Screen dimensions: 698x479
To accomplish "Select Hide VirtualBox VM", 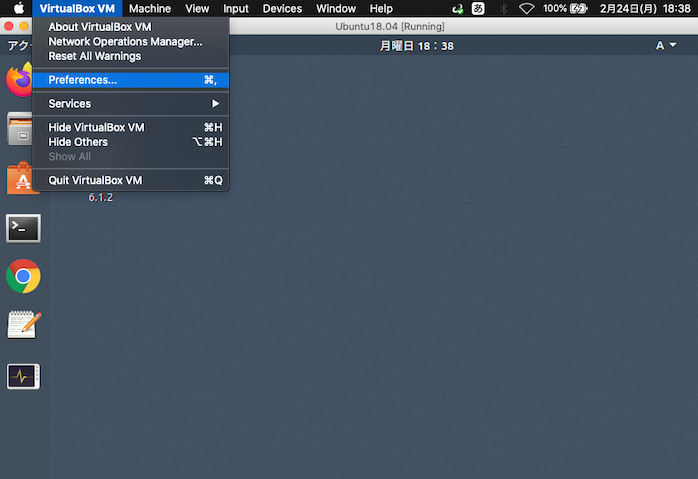I will (x=131, y=128).
